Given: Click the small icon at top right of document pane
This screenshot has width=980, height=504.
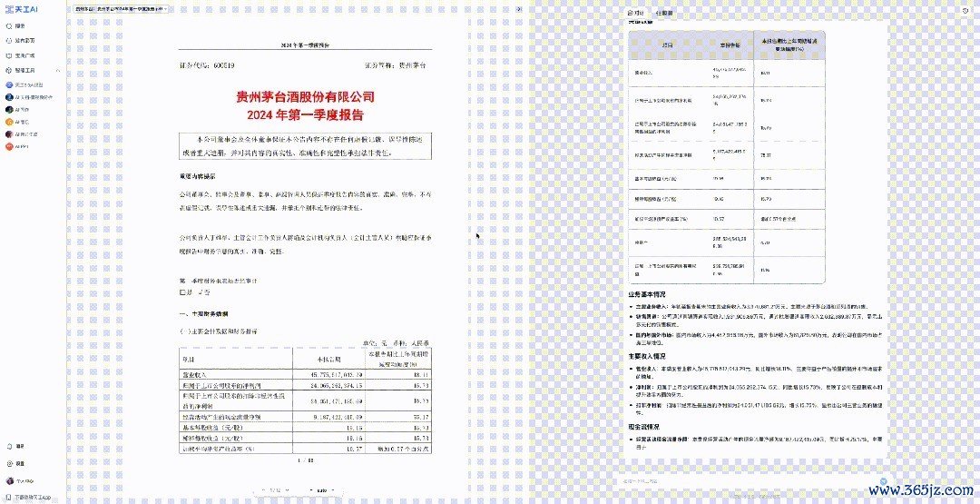Looking at the screenshot, I should pyautogui.click(x=519, y=9).
